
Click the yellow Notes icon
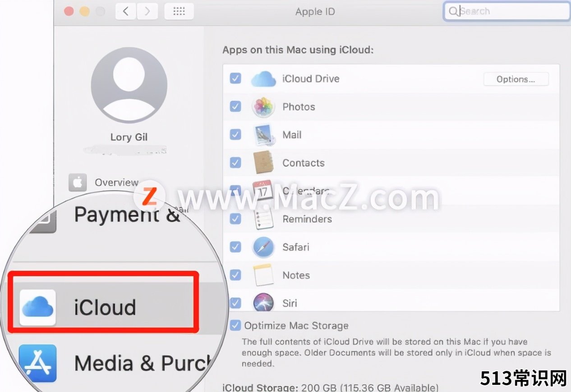(x=263, y=275)
